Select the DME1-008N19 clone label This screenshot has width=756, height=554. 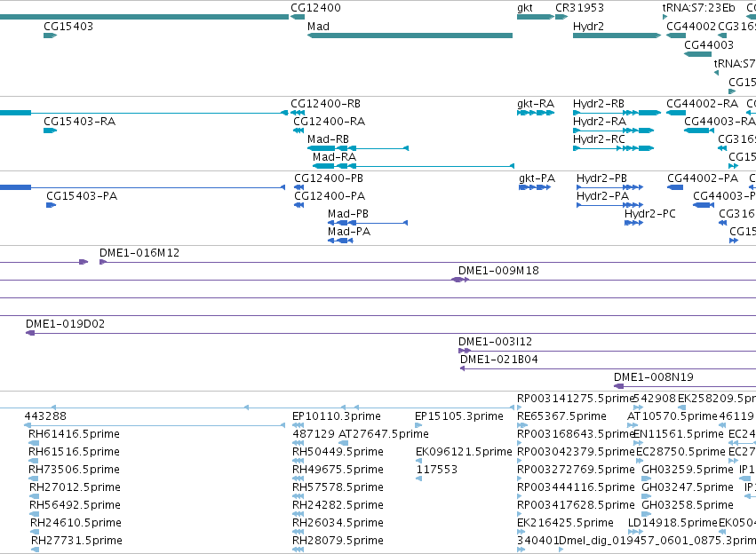(x=653, y=377)
